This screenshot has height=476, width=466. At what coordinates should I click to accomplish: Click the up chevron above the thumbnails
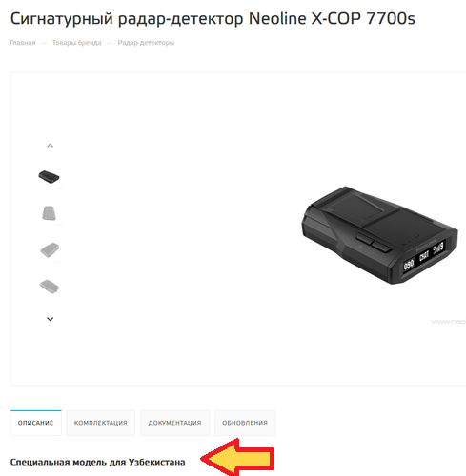pos(50,146)
